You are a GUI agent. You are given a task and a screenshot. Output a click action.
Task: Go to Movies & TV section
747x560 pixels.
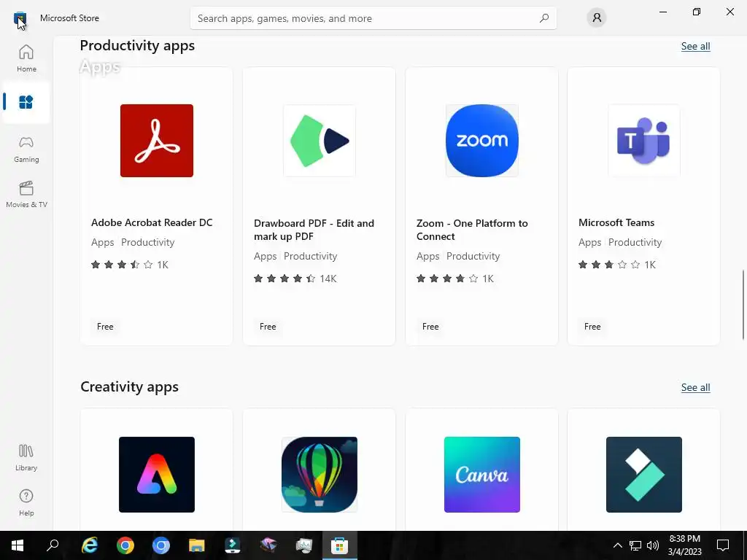(x=26, y=194)
